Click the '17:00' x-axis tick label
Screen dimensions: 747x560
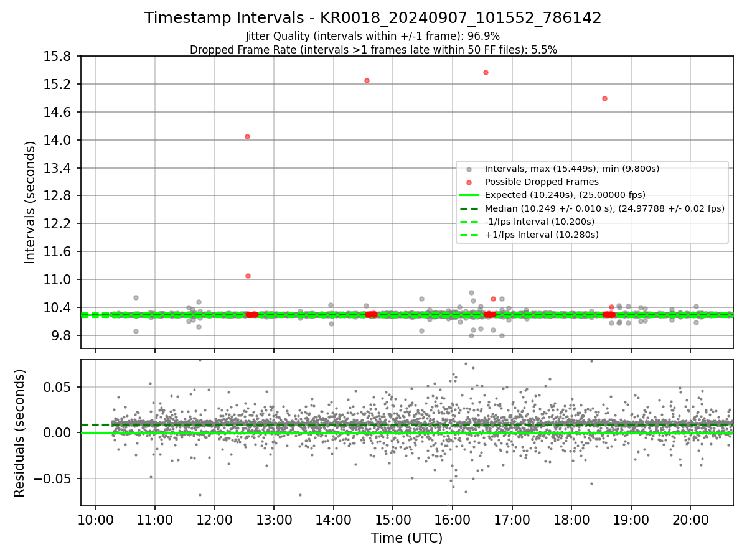(512, 520)
